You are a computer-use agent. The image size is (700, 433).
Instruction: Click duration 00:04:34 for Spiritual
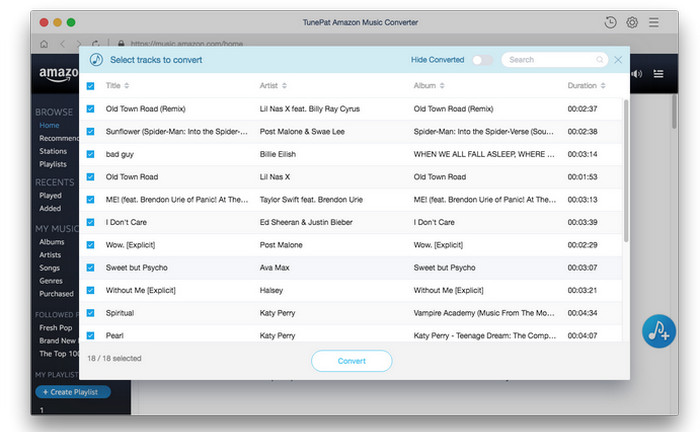tap(582, 313)
